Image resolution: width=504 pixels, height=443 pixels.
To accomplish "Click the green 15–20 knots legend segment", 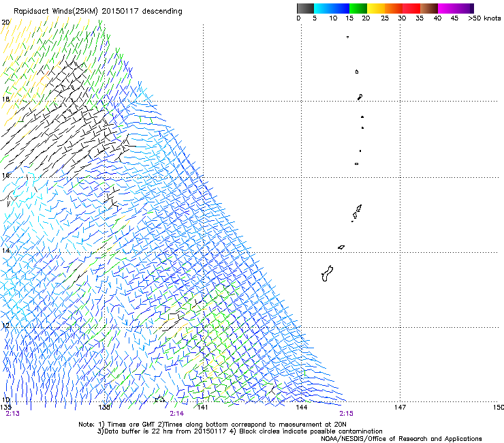I will click(x=358, y=8).
